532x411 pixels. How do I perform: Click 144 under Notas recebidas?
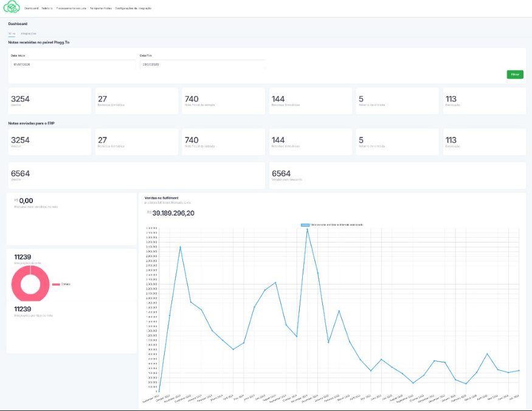point(278,99)
